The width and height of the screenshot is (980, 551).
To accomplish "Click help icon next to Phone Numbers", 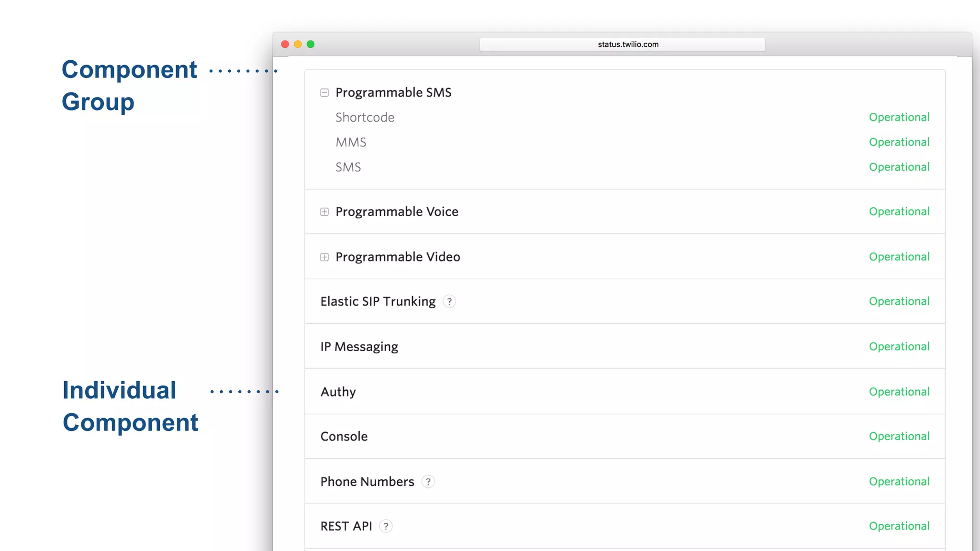I will pos(428,482).
